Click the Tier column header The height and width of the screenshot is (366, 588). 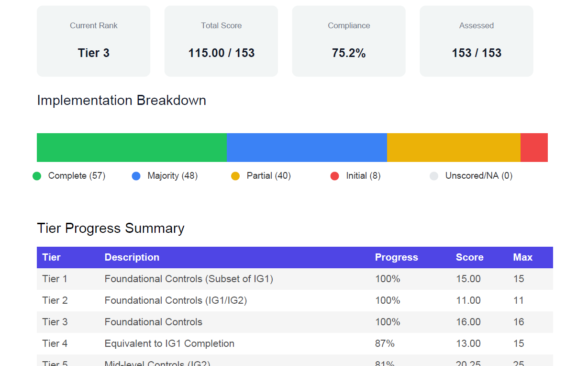coord(52,257)
